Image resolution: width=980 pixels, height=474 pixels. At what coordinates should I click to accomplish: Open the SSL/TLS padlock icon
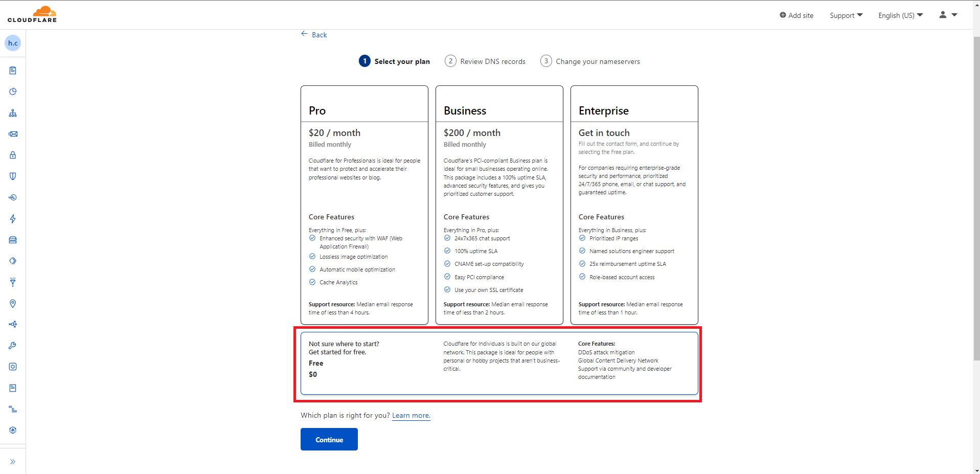[x=13, y=155]
